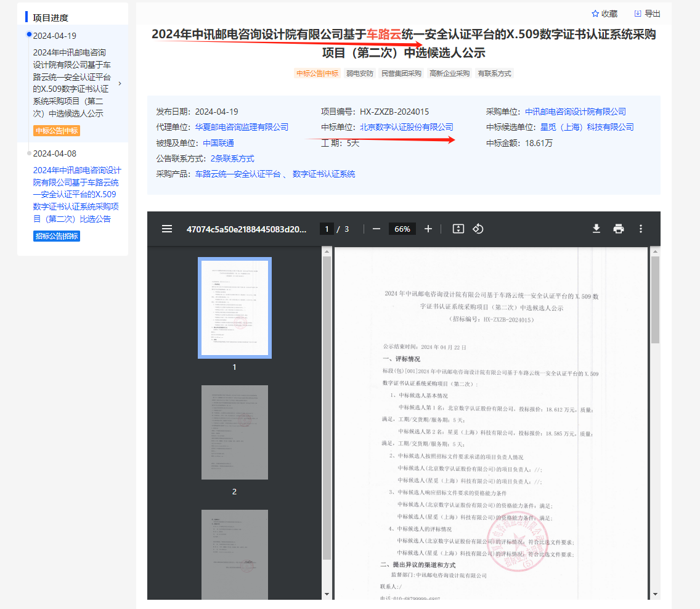Click the PDF page number input field
The image size is (700, 609).
[x=327, y=229]
